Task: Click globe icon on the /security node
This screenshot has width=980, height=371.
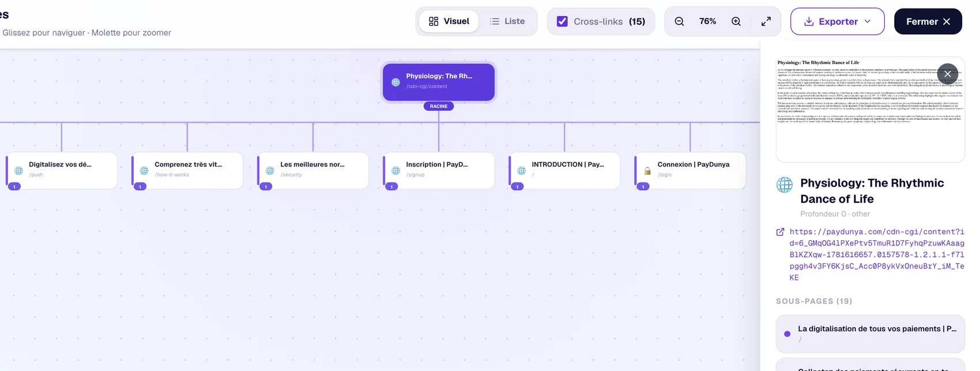Action: pos(270,171)
